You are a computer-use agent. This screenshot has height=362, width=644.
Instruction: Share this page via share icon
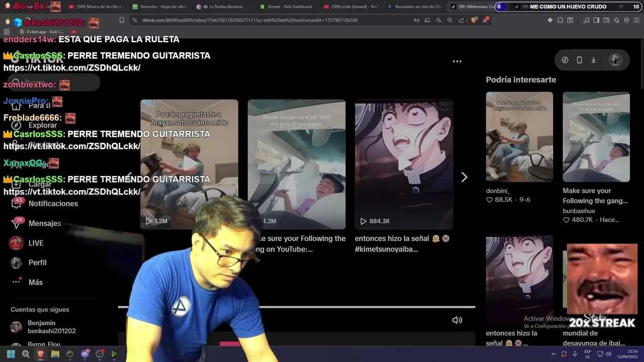tap(461, 20)
